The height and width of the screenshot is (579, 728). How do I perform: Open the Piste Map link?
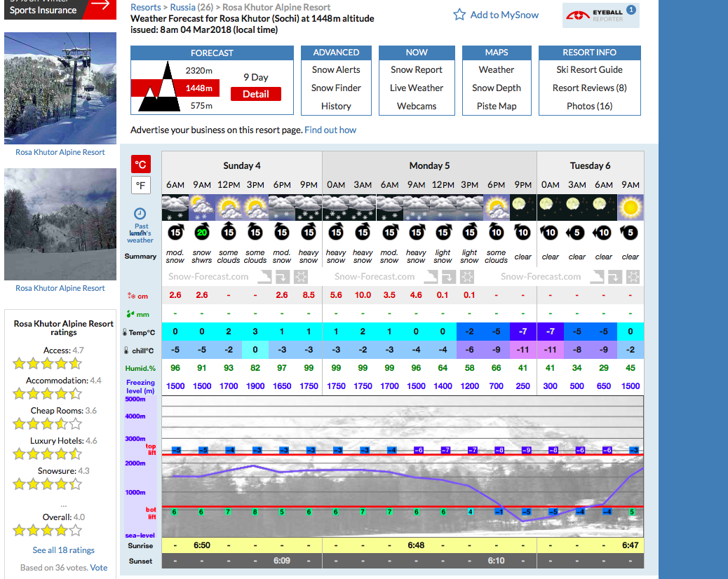point(497,107)
